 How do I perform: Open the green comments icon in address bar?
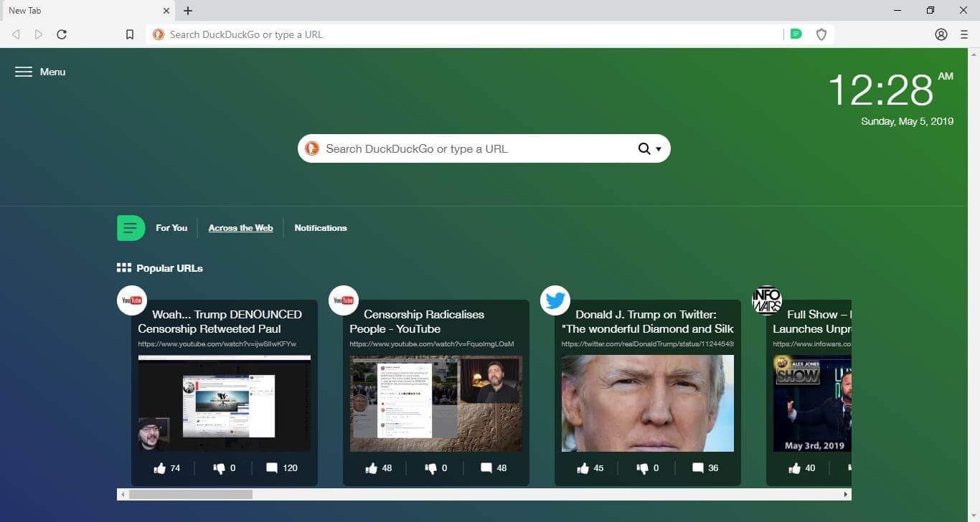(796, 34)
